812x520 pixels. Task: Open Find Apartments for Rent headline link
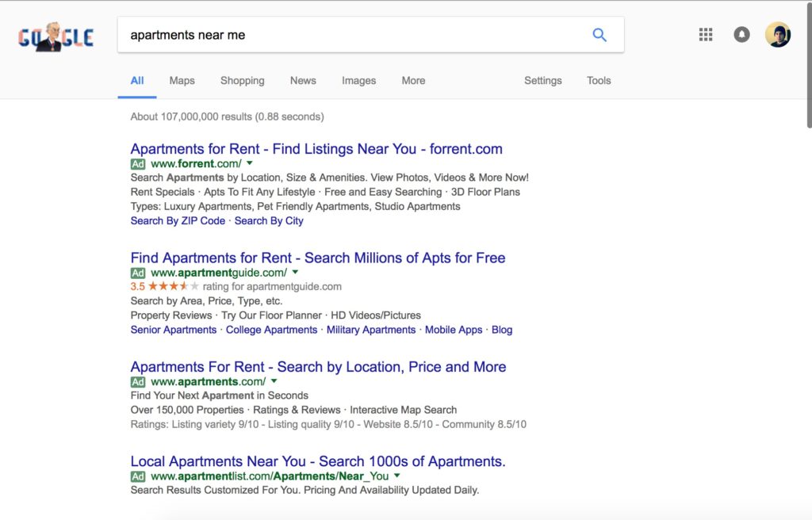click(318, 258)
